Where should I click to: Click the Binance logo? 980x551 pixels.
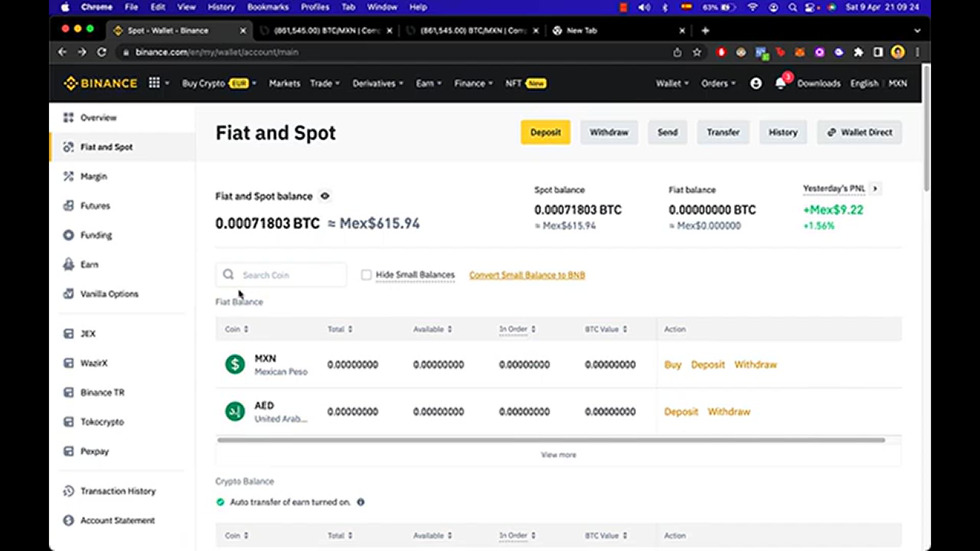point(101,83)
